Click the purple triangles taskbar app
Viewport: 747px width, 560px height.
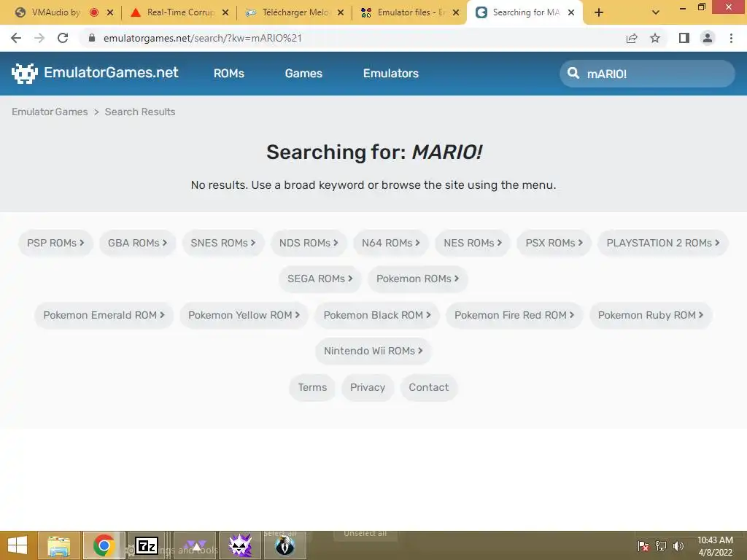[195, 545]
